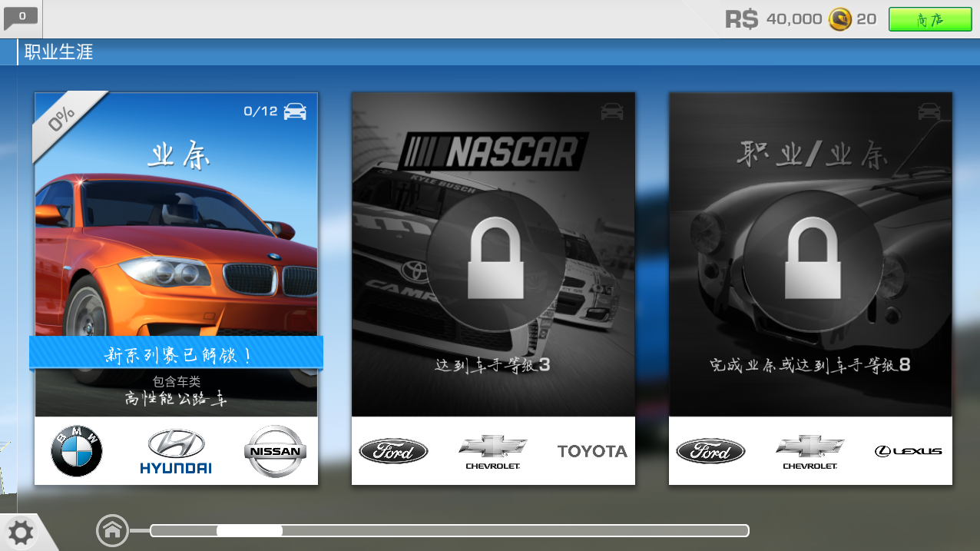Tap the 高性能公路车 car class text
Image resolution: width=980 pixels, height=551 pixels.
[x=176, y=399]
